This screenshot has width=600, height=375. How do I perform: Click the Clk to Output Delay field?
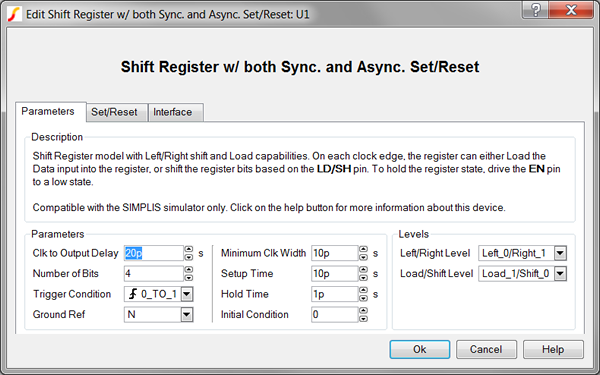(x=154, y=253)
